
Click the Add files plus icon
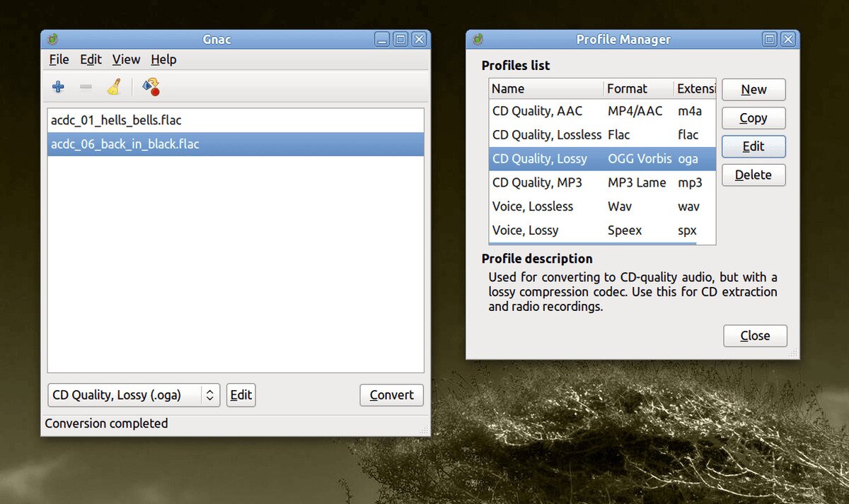(x=57, y=86)
